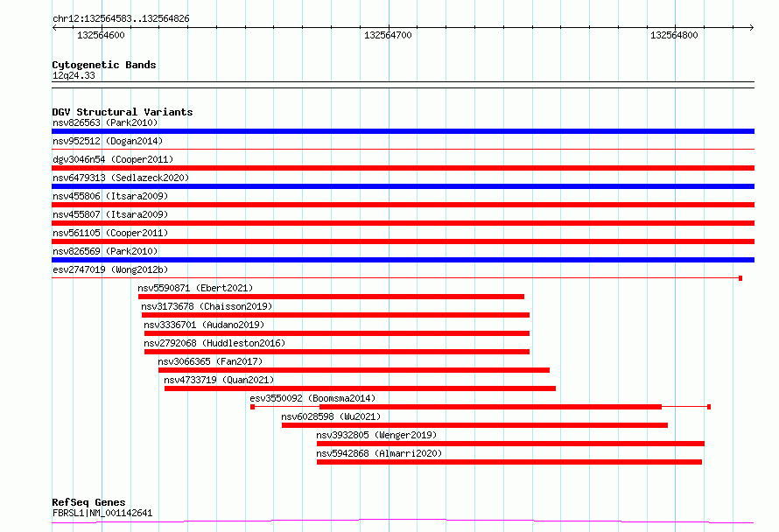Click the chr12:132564583..132564826 coordinate text
Image resolution: width=779 pixels, height=532 pixels.
(121, 19)
